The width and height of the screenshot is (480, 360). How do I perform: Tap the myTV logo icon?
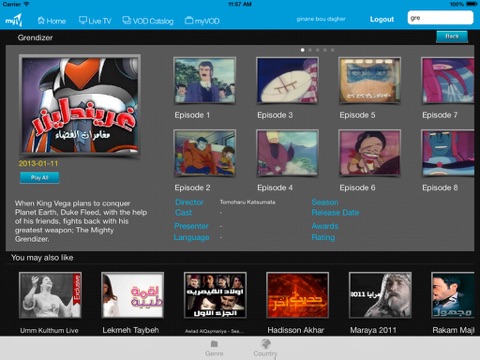click(x=14, y=20)
